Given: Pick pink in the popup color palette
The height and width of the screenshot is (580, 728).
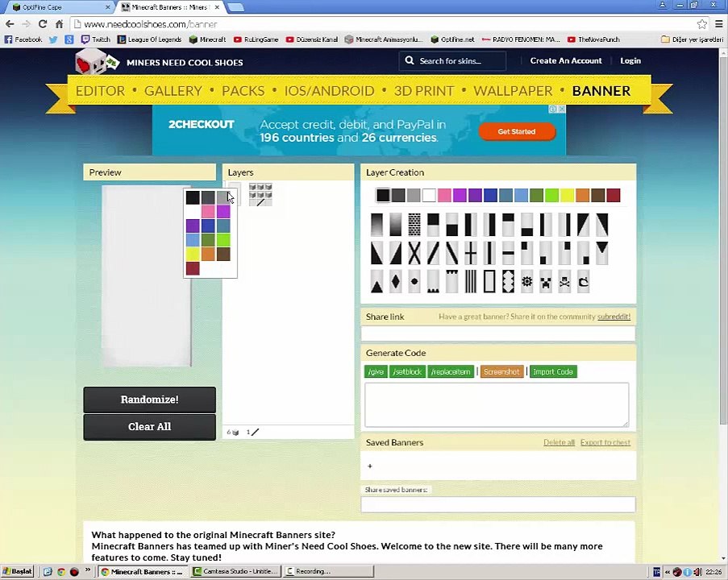Looking at the screenshot, I should 208,212.
